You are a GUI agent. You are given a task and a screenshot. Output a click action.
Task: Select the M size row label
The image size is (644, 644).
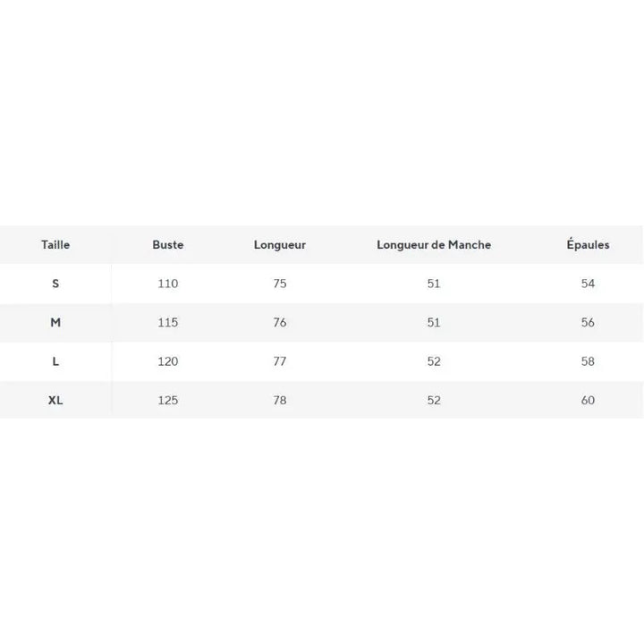coord(55,323)
